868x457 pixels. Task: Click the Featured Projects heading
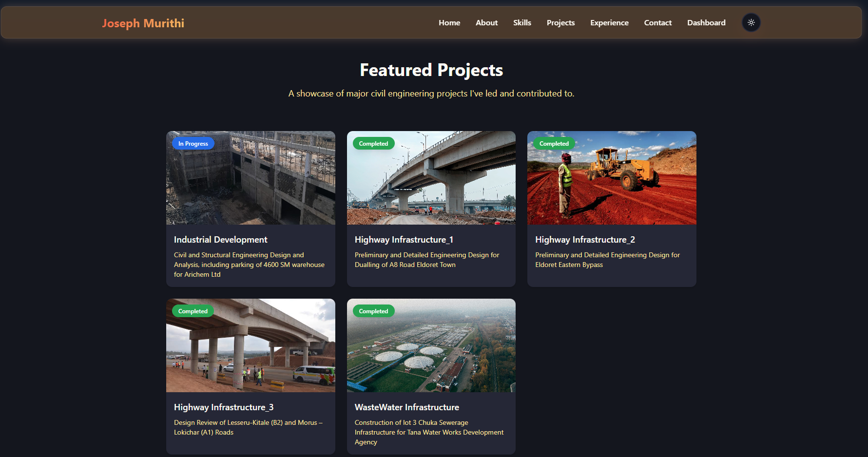[x=431, y=70]
